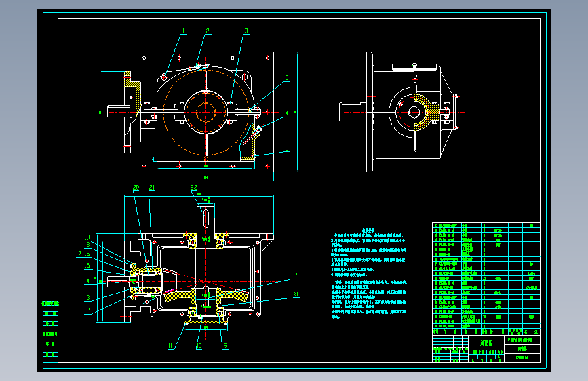This screenshot has height=381, width=588.
Task: Click part callout number 13
Action: (87, 298)
